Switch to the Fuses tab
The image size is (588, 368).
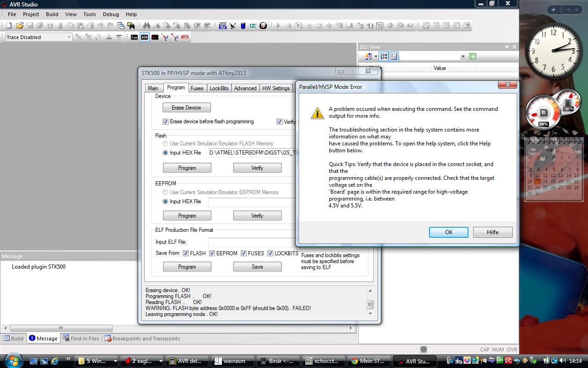197,88
